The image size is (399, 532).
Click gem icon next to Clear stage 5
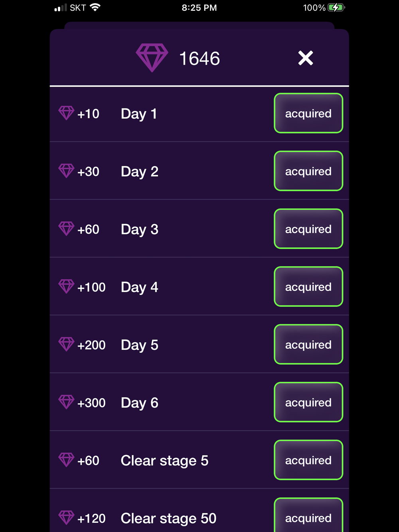66,460
